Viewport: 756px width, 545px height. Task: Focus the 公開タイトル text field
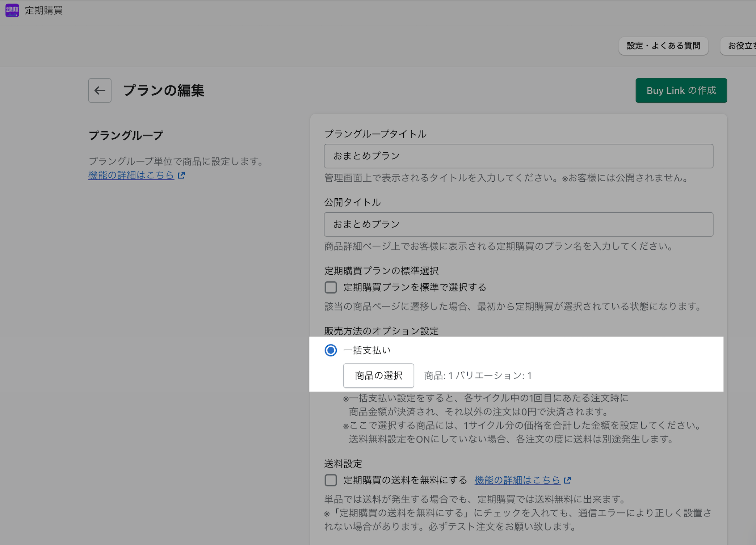(518, 224)
